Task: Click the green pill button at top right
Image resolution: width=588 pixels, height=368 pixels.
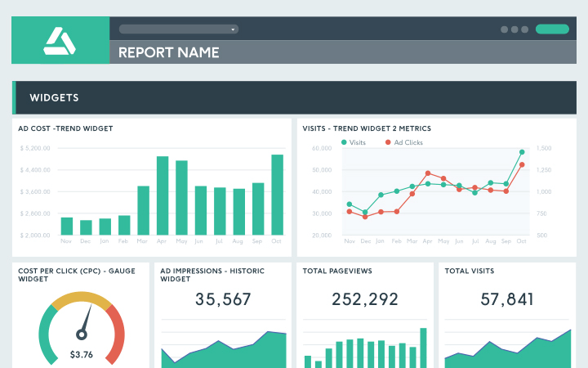Action: [552, 29]
